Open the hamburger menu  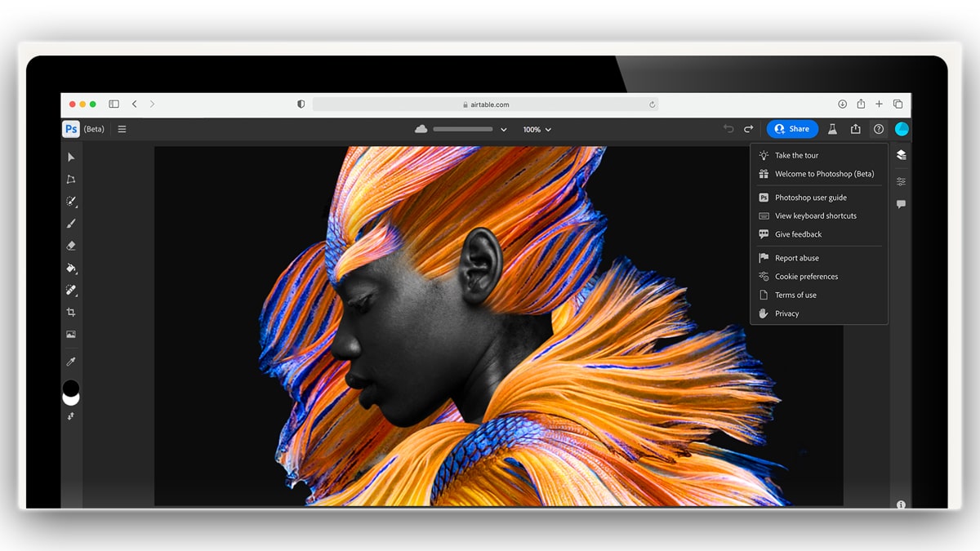pos(121,129)
